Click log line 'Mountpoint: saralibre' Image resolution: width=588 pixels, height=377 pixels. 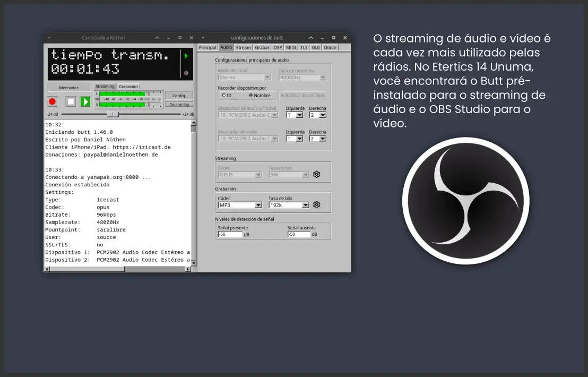[x=85, y=229]
